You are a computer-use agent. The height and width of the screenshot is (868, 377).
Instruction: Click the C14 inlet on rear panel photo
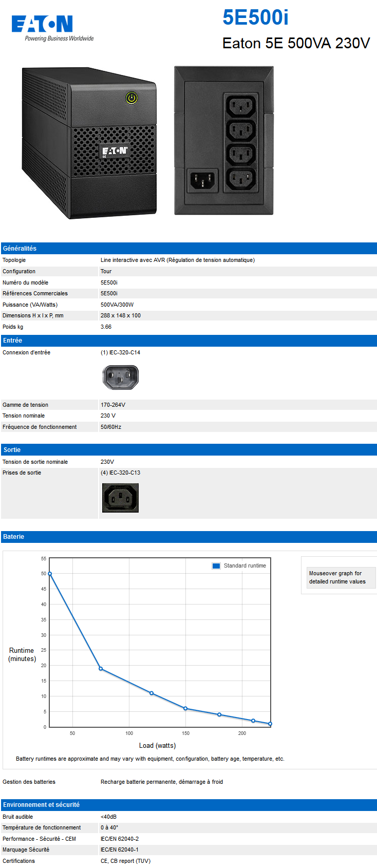pos(203,180)
